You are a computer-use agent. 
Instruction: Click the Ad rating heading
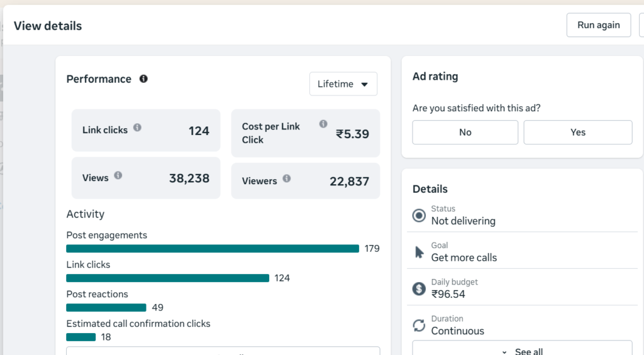point(435,76)
